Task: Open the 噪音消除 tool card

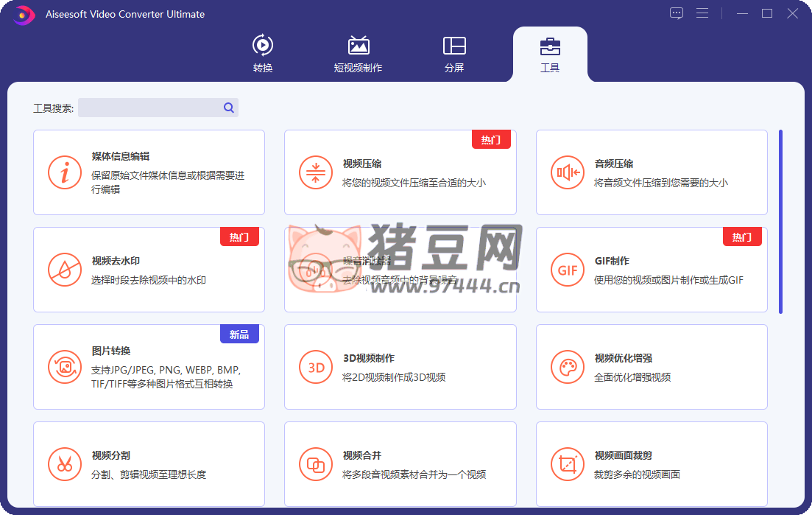Action: tap(400, 270)
